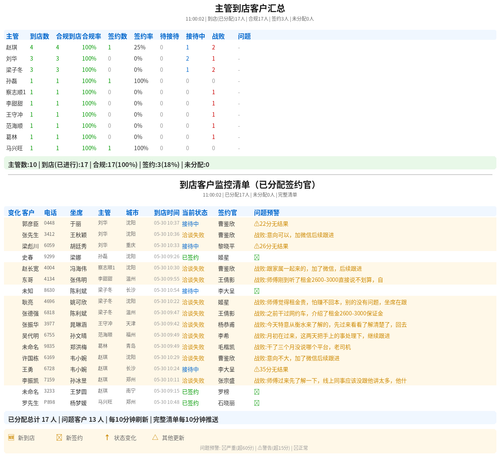Screen dimensions: 500x470
Task: Select the 签约数 column header
Action: [x=117, y=36]
